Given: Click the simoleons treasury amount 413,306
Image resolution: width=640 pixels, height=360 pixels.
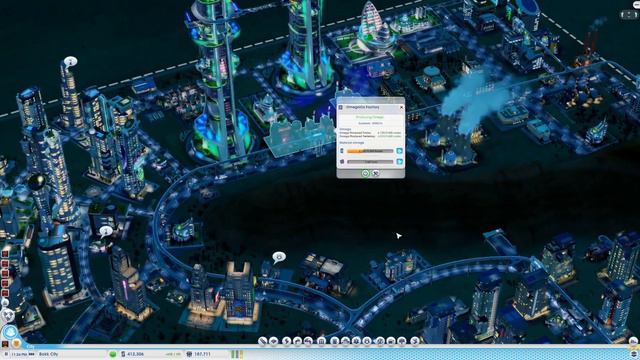Looking at the screenshot, I should tap(136, 354).
